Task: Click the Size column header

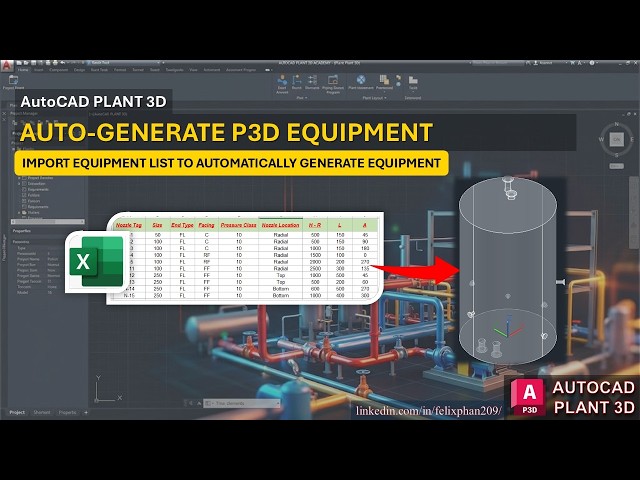Action: pyautogui.click(x=158, y=225)
